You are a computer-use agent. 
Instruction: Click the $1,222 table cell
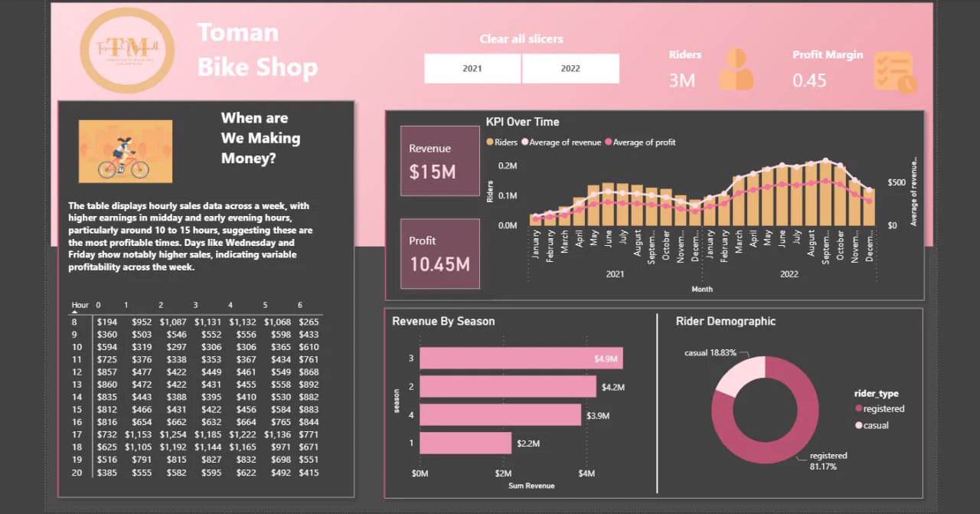tap(242, 435)
